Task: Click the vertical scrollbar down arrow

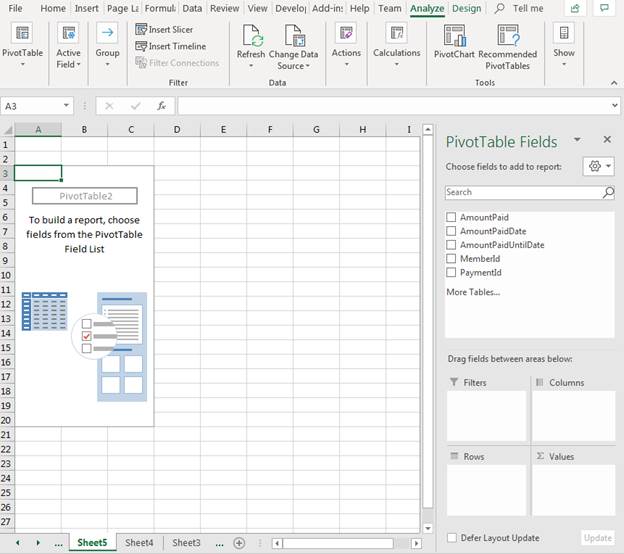Action: click(x=428, y=528)
